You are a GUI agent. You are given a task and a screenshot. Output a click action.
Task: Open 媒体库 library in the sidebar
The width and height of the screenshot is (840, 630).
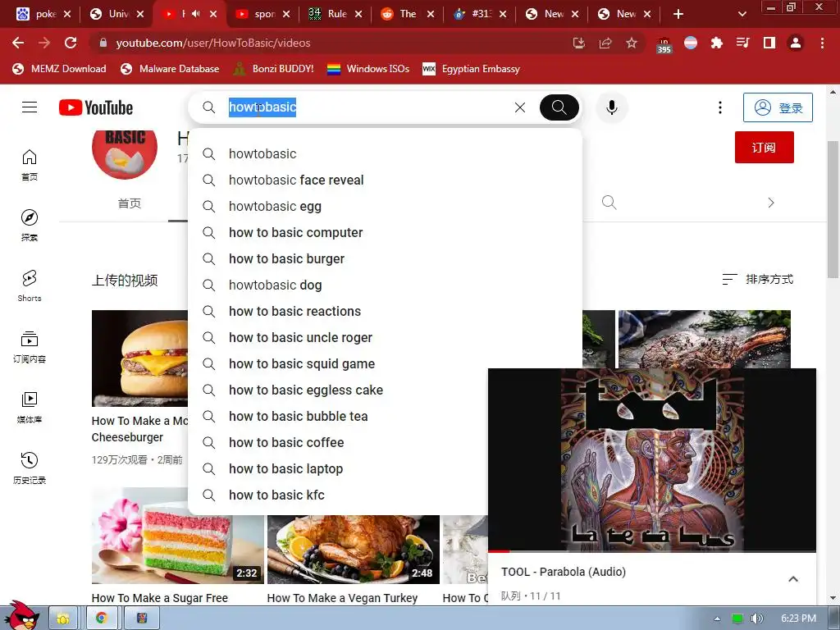pos(30,408)
